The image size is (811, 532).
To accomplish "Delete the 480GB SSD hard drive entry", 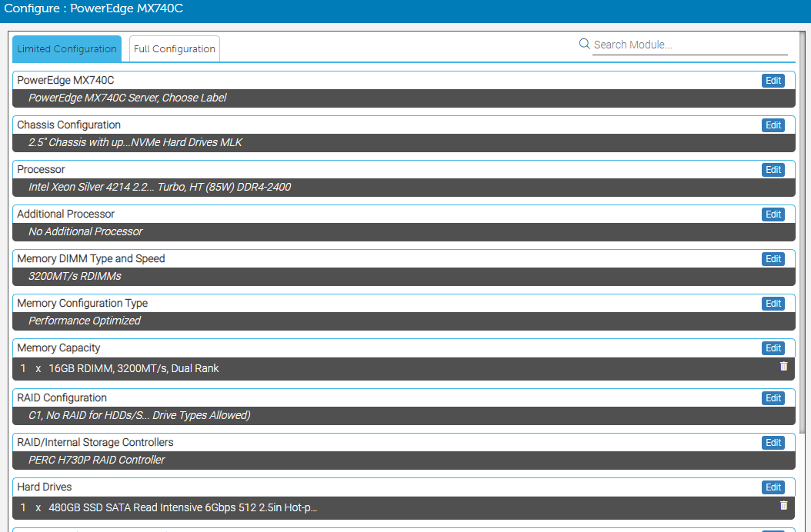I will coord(783,506).
